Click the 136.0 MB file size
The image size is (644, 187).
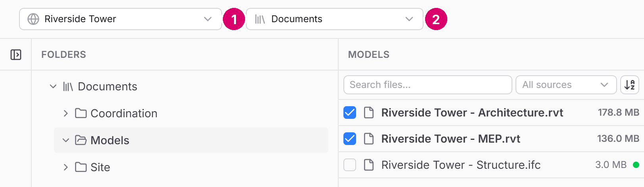point(618,139)
